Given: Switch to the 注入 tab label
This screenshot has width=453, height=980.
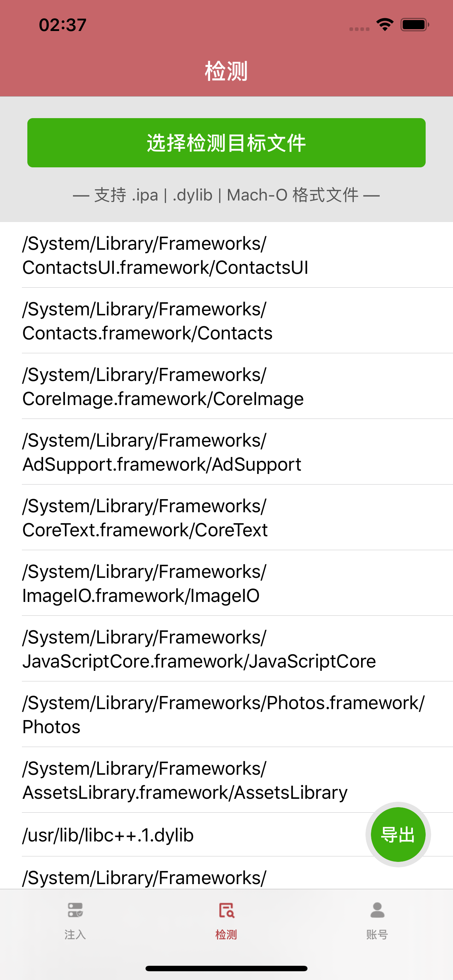Looking at the screenshot, I should click(75, 934).
